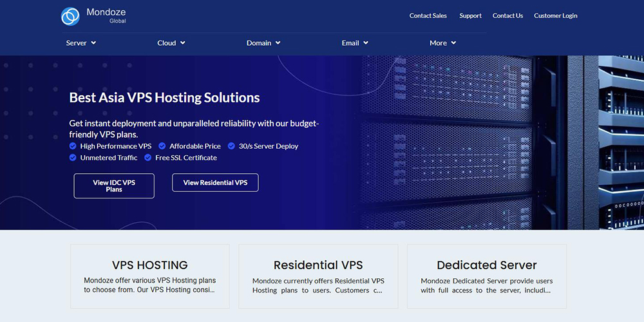Click checkmark icon beside Unmetered Traffic
Screen dimensions: 644x322
coord(73,157)
